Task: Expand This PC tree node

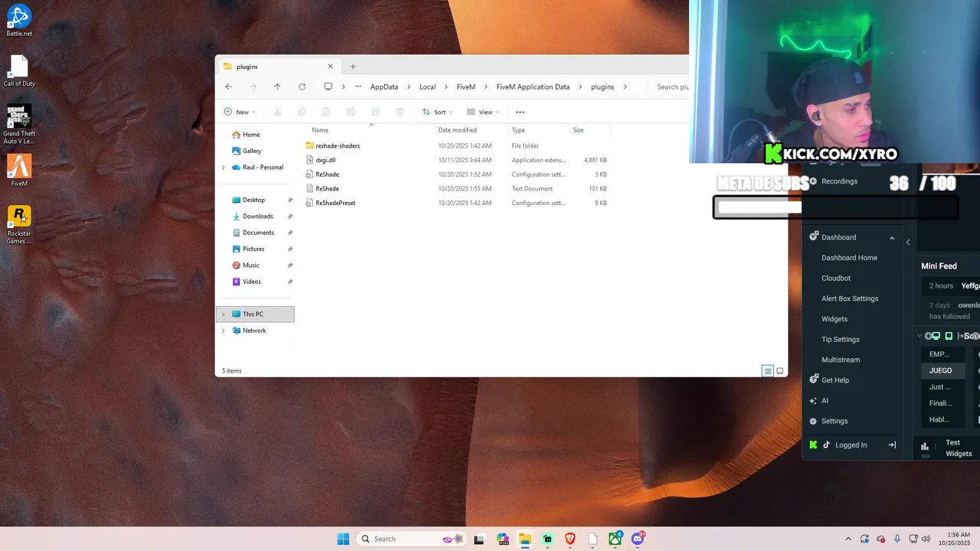Action: point(224,315)
